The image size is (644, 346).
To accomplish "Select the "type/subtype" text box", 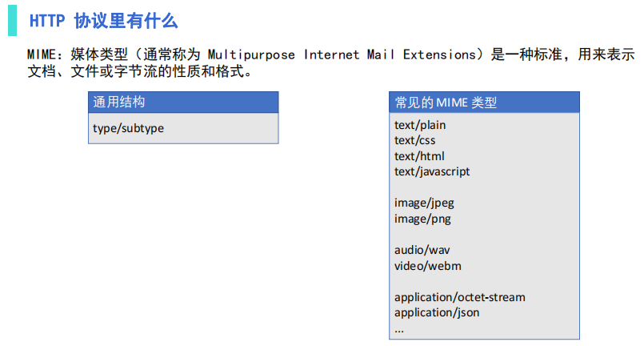I will pyautogui.click(x=129, y=128).
